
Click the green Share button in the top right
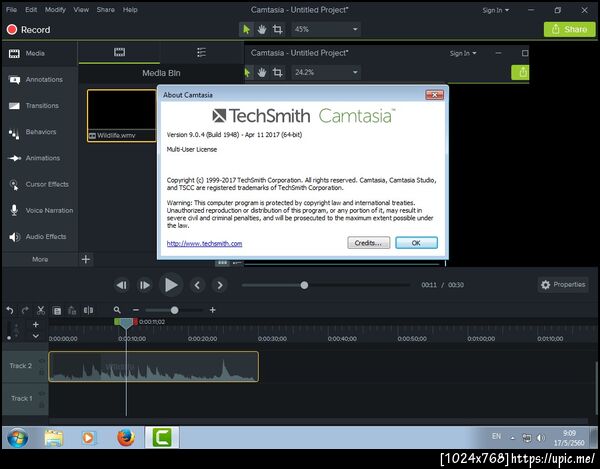(x=569, y=29)
